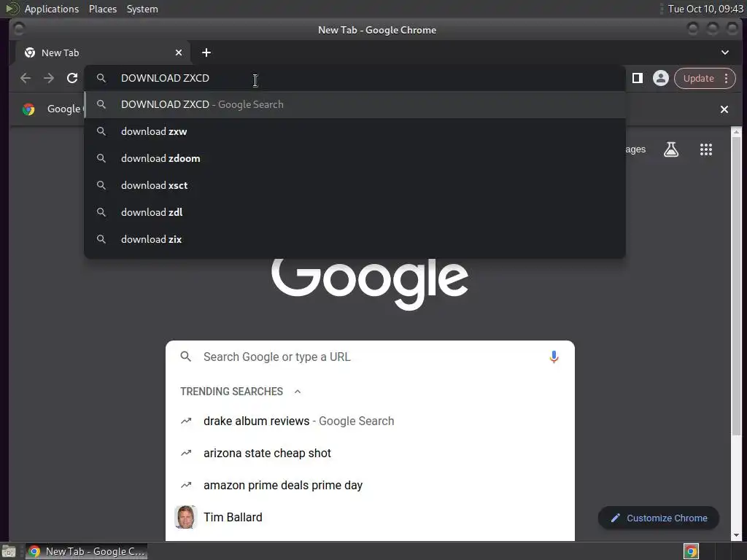Open Customize Chrome

coord(659,518)
